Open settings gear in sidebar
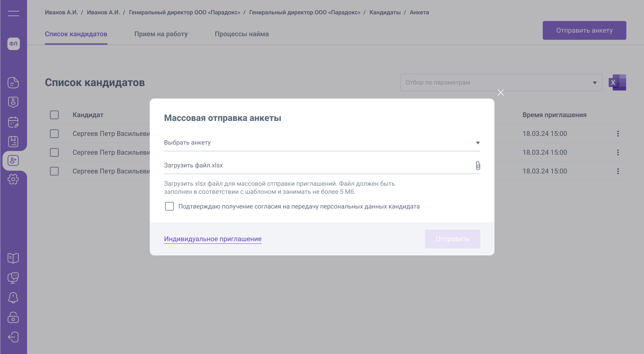The image size is (644, 354). pos(13,179)
